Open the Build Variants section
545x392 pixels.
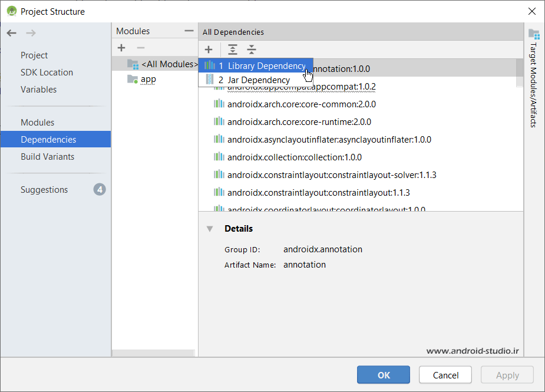(47, 157)
